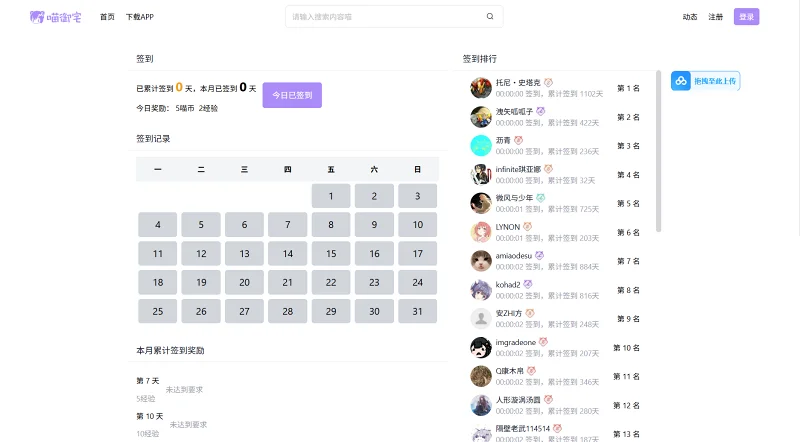Screen dimensions: 800x442
Task: Open the 下载APP menu item
Action: (x=140, y=17)
